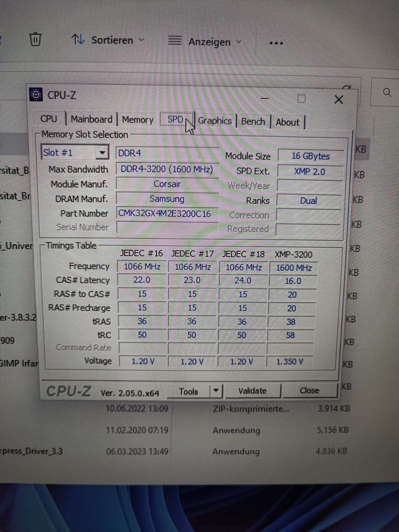Open the Tools dropdown arrow
This screenshot has height=532, width=399.
(216, 391)
